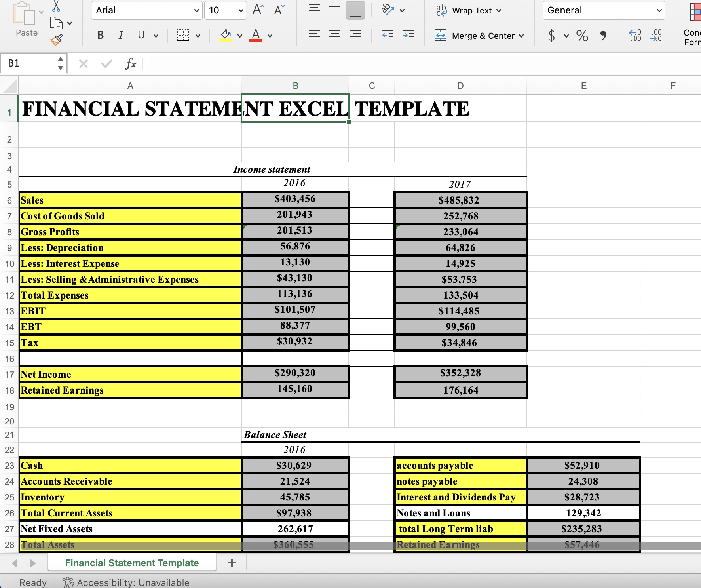Select column D header
Viewport: 701px width, 588px height.
pos(461,86)
